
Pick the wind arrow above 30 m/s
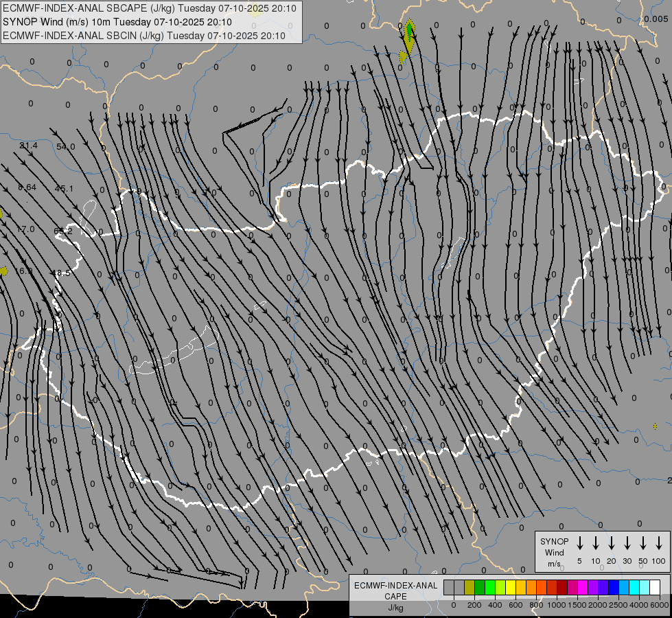coord(627,542)
